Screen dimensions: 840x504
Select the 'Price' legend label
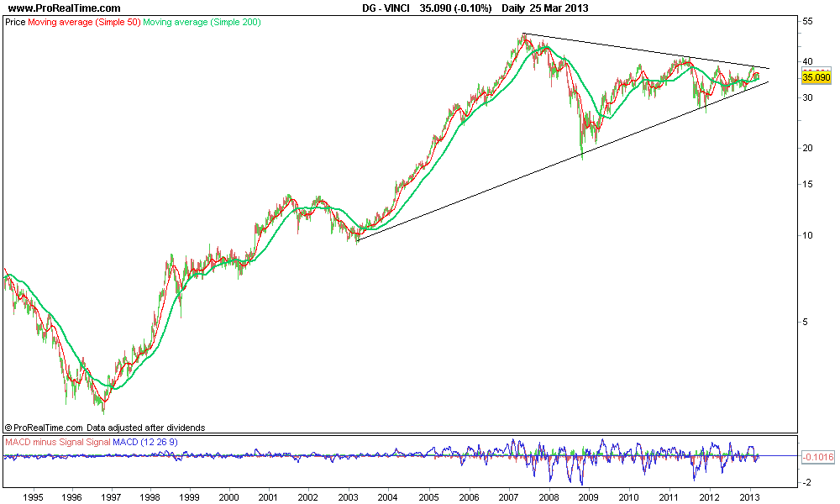tap(15, 23)
